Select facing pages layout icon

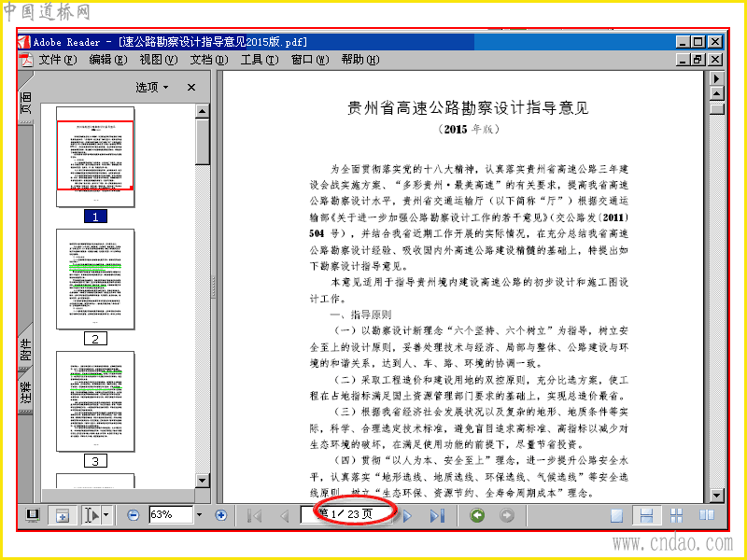[x=707, y=515]
